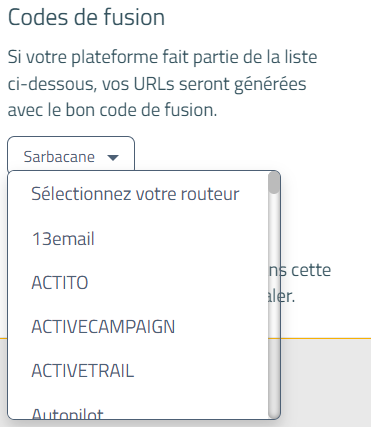Click the 'avec le bon code de fusion' line
This screenshot has width=371, height=427.
pos(112,110)
